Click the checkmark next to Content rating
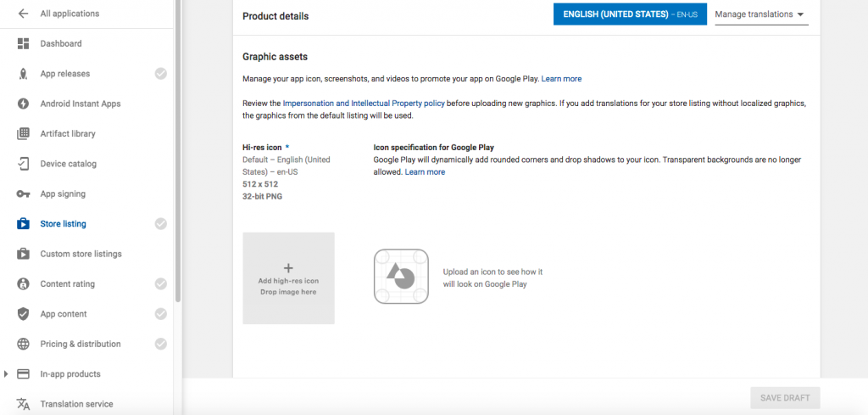The height and width of the screenshot is (415, 868). point(160,283)
